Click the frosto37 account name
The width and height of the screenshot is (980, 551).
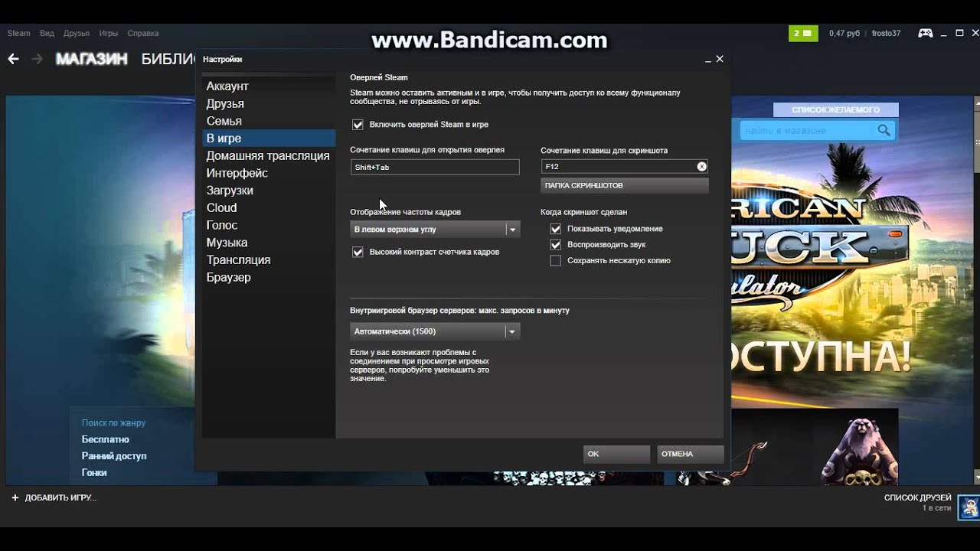click(886, 34)
